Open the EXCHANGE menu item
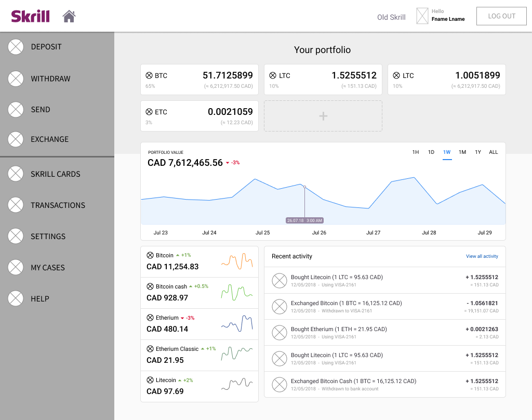 click(49, 139)
